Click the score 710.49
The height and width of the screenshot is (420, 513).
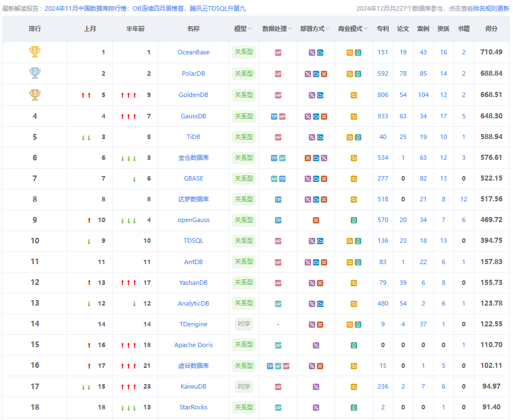(492, 52)
